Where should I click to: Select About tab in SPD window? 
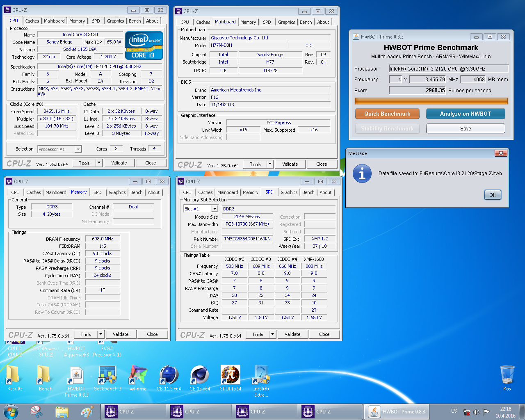[x=325, y=192]
